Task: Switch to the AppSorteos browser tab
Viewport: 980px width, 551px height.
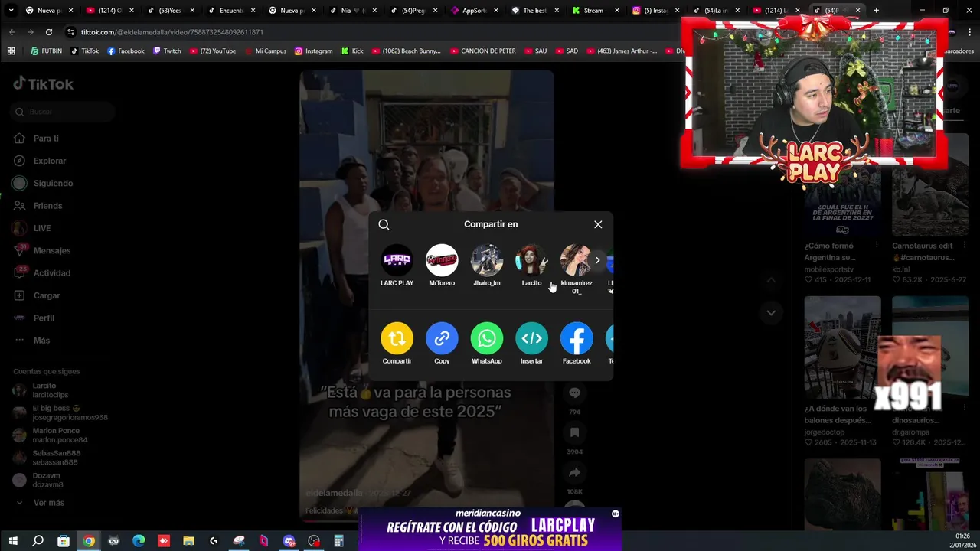Action: click(475, 11)
